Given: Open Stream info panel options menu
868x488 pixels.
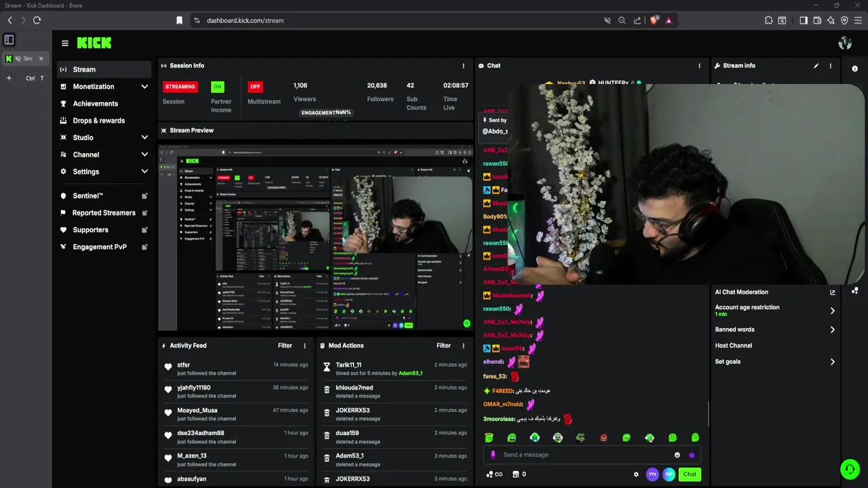Looking at the screenshot, I should tap(831, 66).
